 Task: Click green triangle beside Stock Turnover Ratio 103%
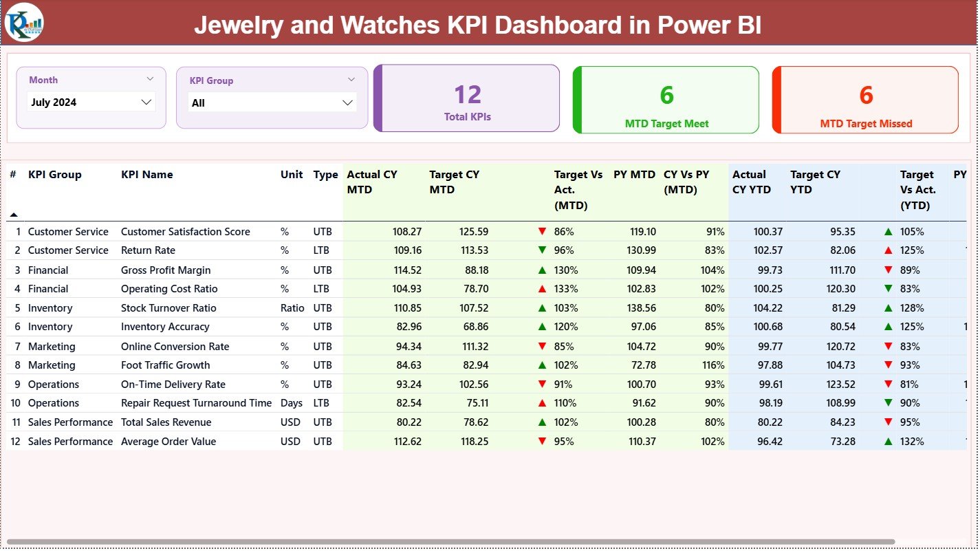coord(543,307)
